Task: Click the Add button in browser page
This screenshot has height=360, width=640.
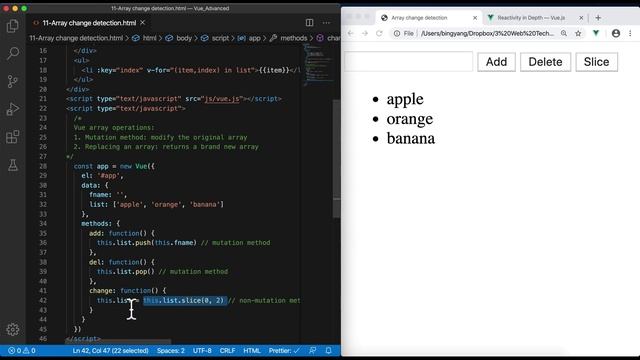Action: pos(496,62)
